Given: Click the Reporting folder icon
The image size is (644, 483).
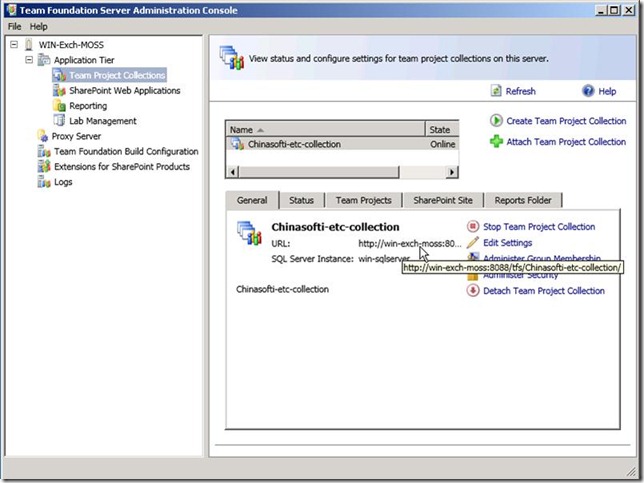Looking at the screenshot, I should click(x=60, y=106).
